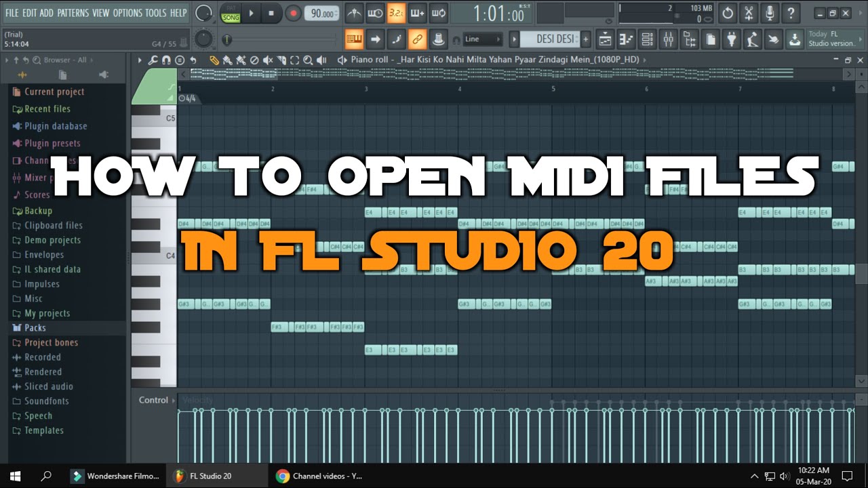Expand the Demo projects folder
The height and width of the screenshot is (488, 868).
point(52,240)
